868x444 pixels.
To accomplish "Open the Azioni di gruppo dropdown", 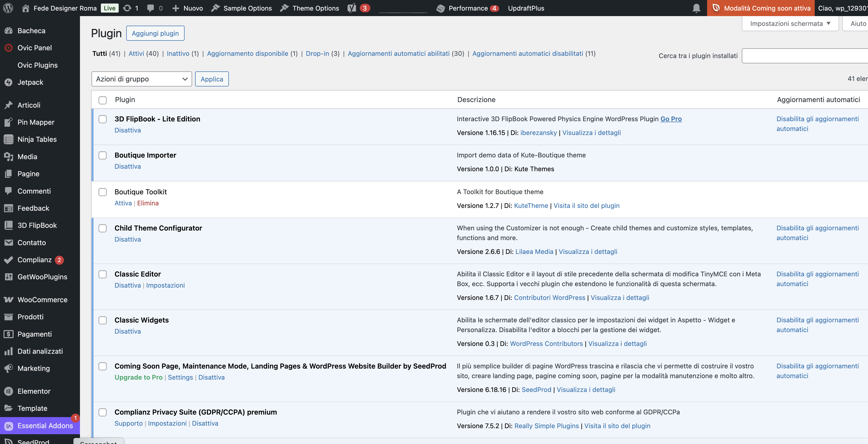I will coord(142,79).
